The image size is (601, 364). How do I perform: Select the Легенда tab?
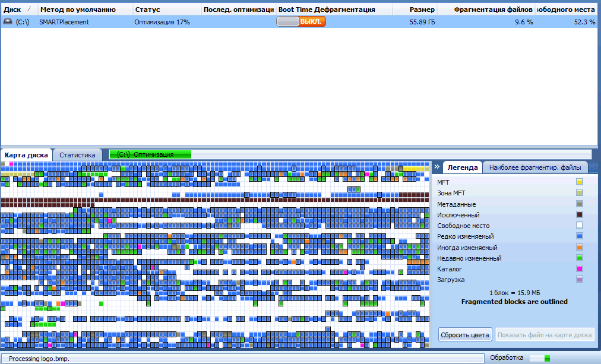point(462,167)
